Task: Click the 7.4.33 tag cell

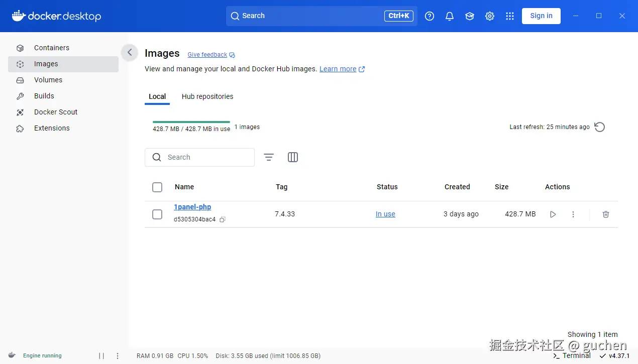Action: [285, 214]
